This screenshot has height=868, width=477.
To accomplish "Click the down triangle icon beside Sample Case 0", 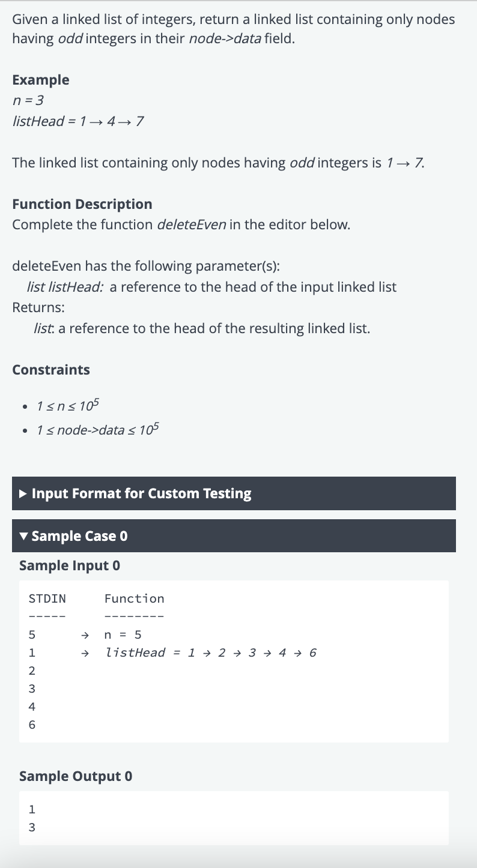I will click(23, 536).
